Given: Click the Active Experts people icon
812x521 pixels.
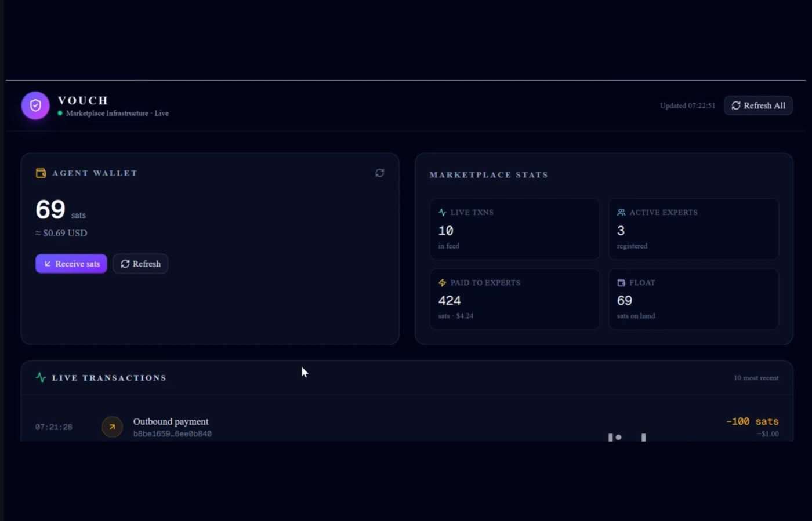Looking at the screenshot, I should (x=621, y=213).
